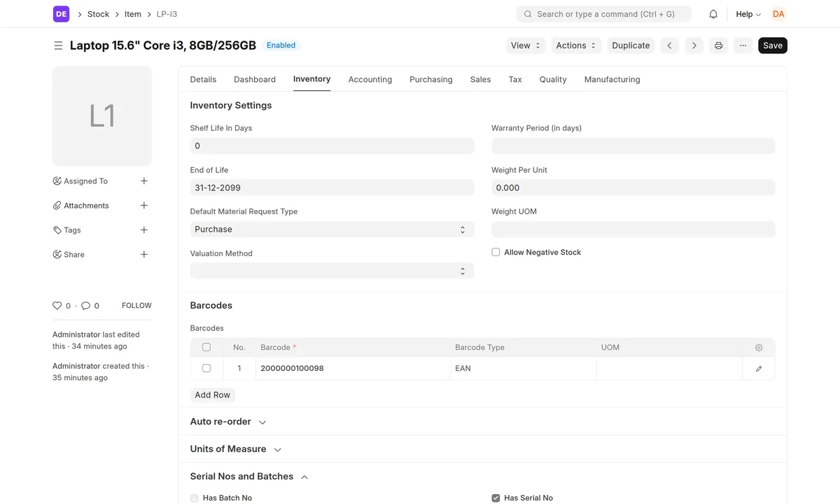Like this item with the heart icon
840x504 pixels.
point(57,306)
